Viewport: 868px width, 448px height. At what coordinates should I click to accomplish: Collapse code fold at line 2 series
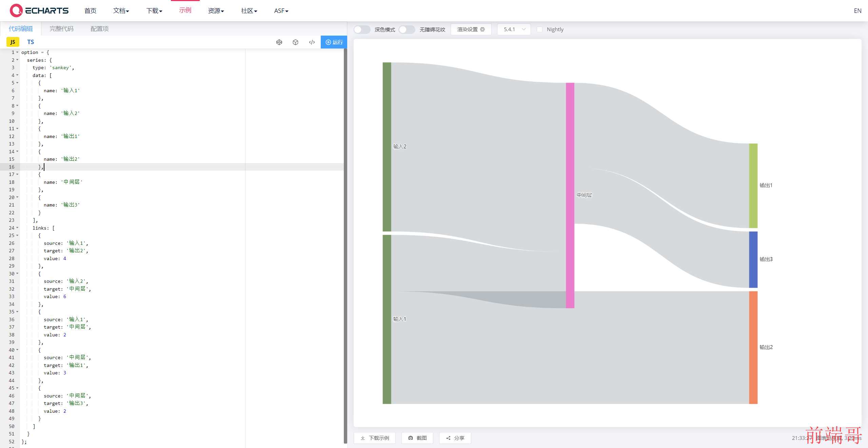coord(17,60)
